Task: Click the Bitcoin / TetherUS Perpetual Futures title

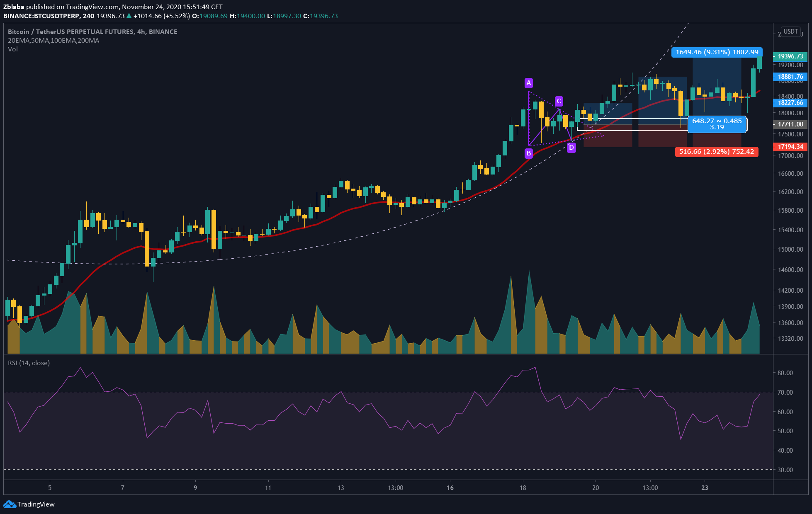Action: [x=92, y=32]
